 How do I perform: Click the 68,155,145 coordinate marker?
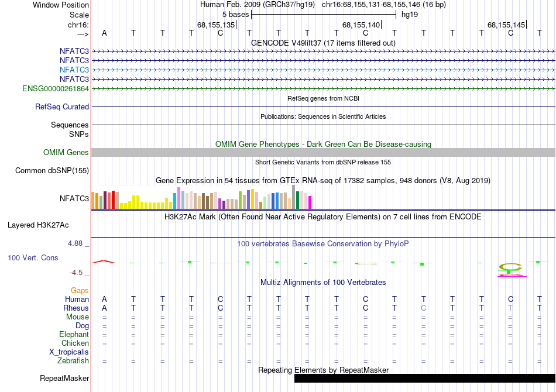[506, 25]
